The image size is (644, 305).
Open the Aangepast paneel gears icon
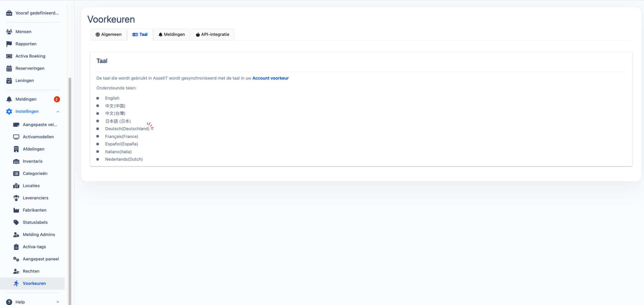coord(16,259)
